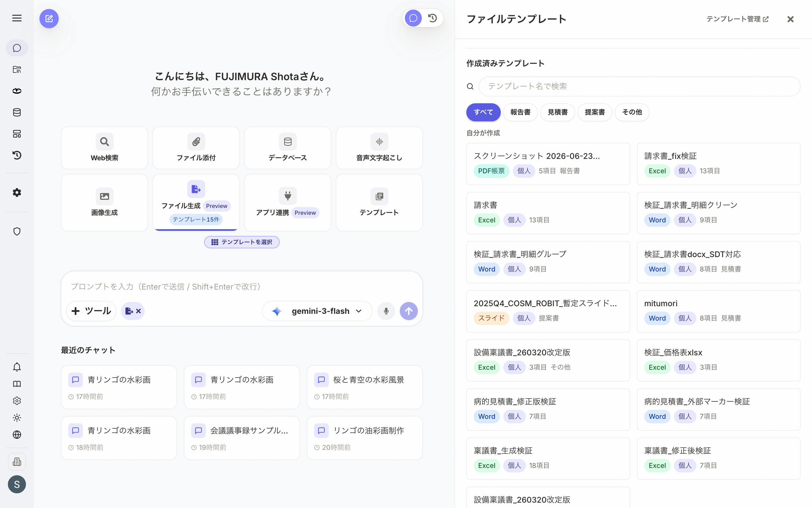Click the microphone voice input button

click(386, 311)
